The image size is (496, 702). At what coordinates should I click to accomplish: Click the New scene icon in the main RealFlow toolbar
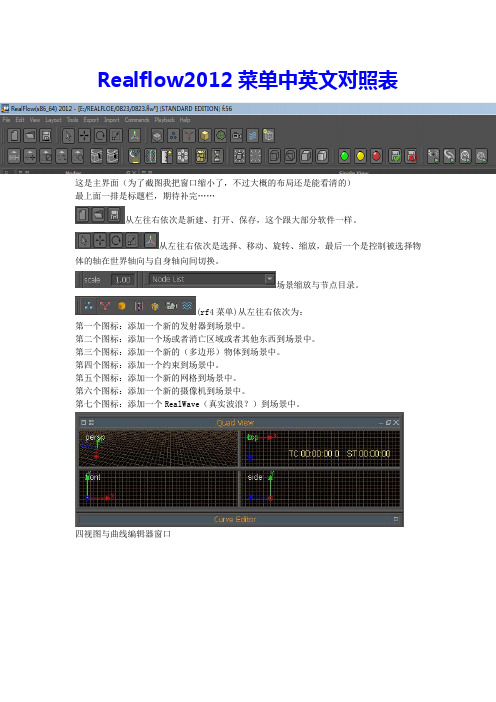click(x=14, y=135)
